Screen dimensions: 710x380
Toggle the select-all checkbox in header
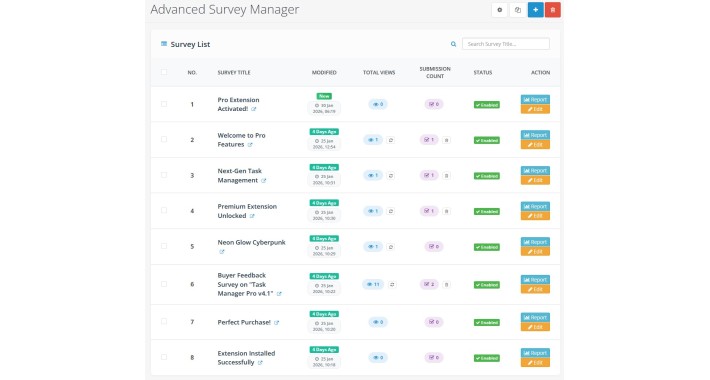(x=164, y=72)
